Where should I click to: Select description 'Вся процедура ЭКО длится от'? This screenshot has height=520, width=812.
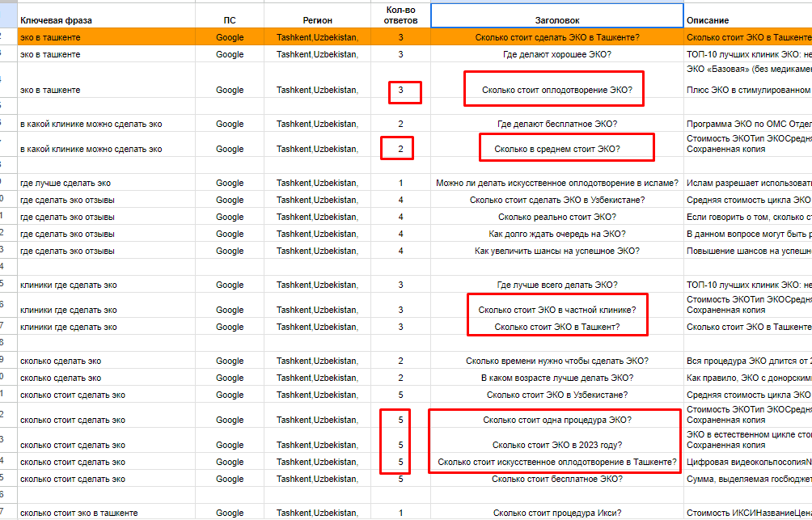click(x=748, y=361)
